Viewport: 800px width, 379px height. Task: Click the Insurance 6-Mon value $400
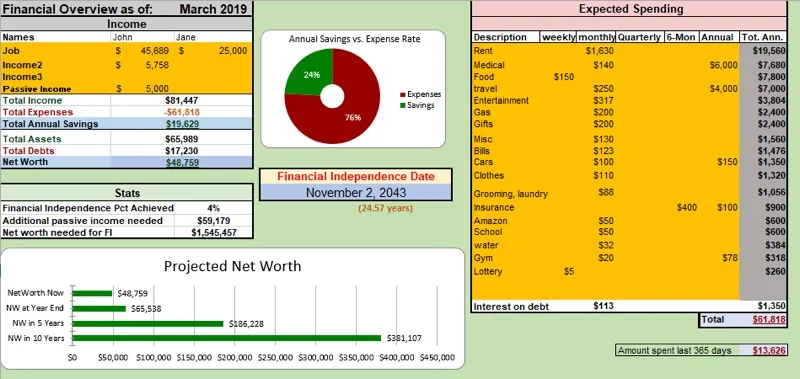(x=687, y=208)
